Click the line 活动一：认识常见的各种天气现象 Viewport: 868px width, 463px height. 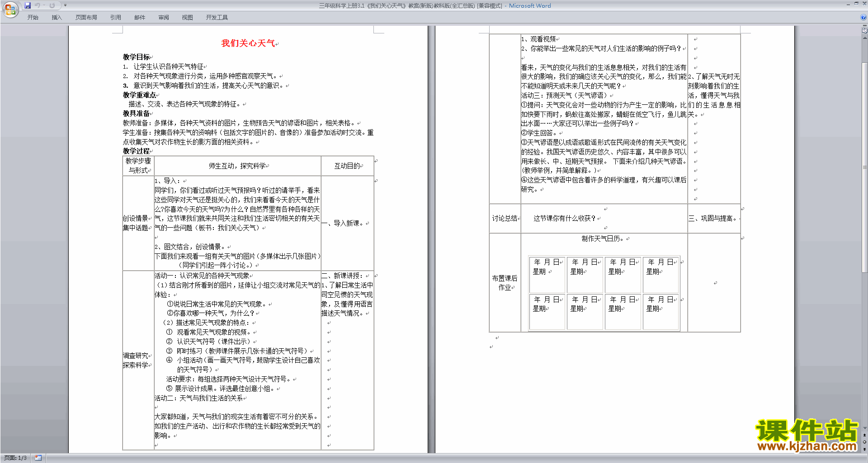[202, 276]
